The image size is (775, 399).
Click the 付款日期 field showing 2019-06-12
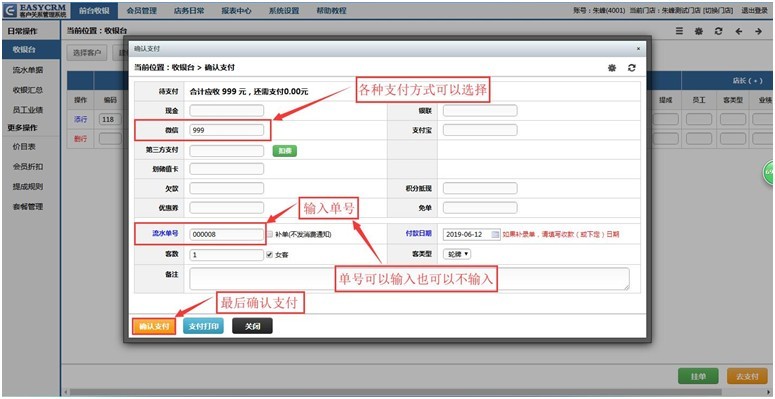(x=472, y=235)
